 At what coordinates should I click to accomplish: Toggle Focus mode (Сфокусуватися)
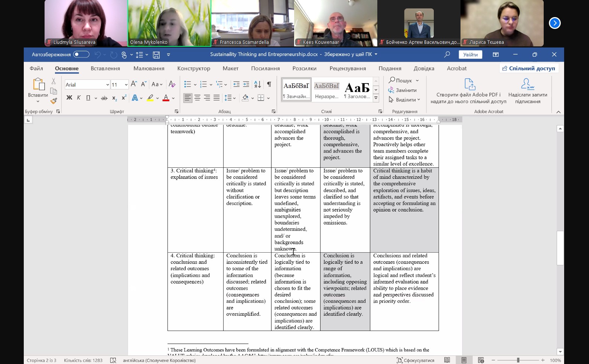[x=415, y=360]
